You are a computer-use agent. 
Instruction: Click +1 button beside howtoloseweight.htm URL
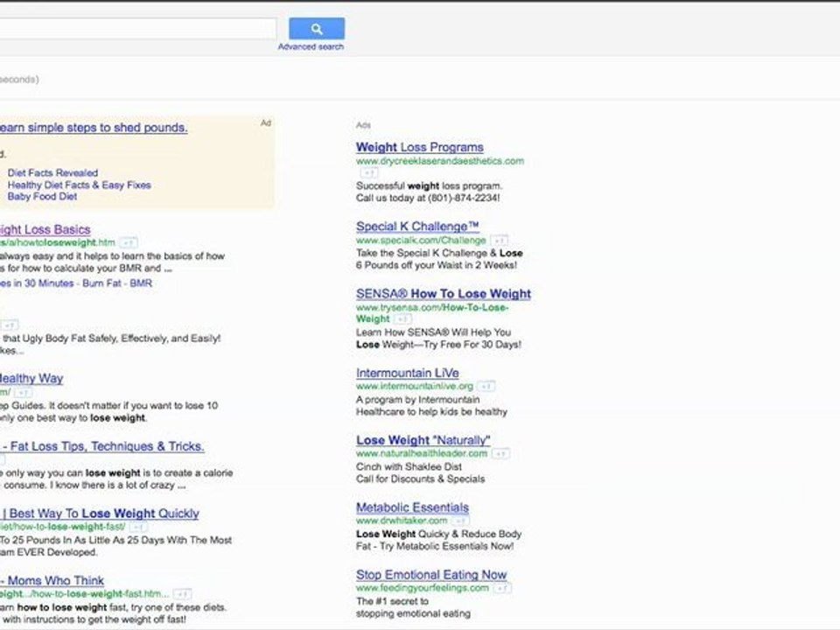tap(128, 242)
